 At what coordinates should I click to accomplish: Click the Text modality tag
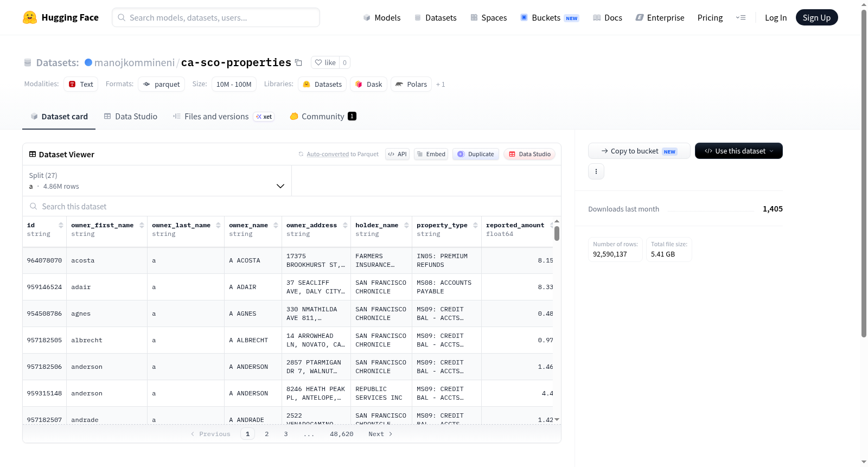click(x=81, y=84)
